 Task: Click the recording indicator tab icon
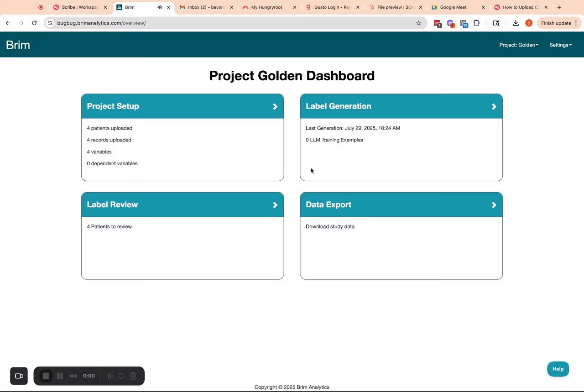click(x=41, y=7)
